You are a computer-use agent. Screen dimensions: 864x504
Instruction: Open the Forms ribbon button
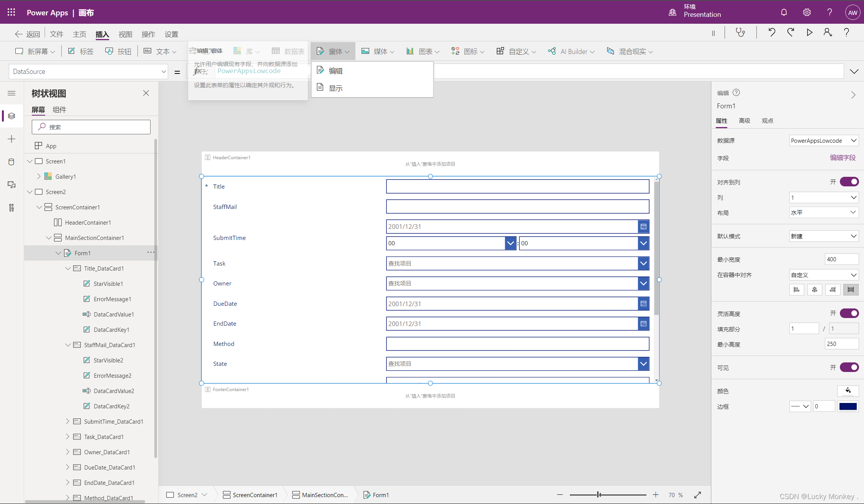pos(333,51)
